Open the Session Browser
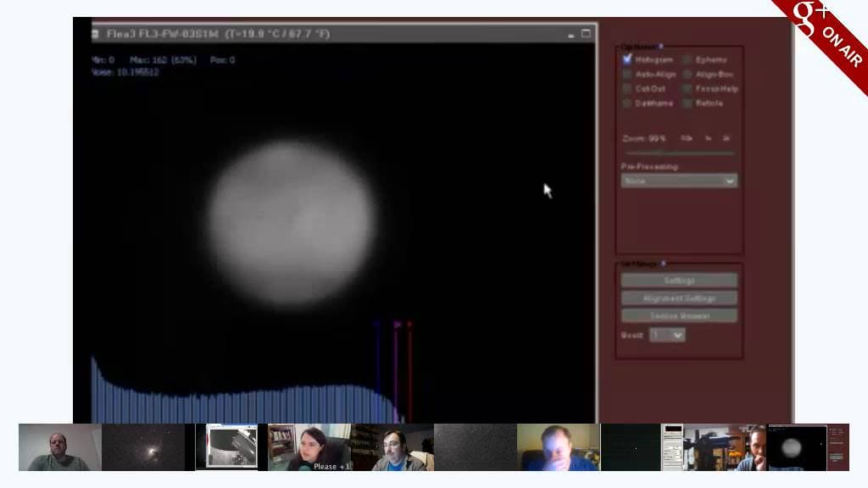 click(679, 315)
